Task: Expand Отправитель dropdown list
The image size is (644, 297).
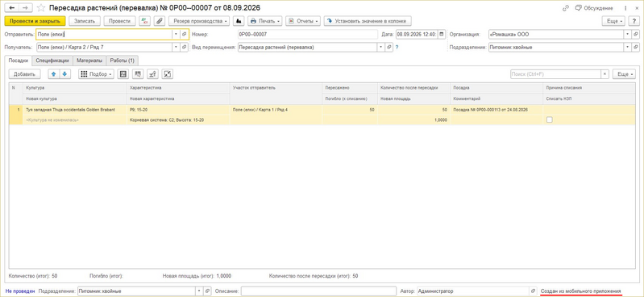Action: pyautogui.click(x=177, y=34)
